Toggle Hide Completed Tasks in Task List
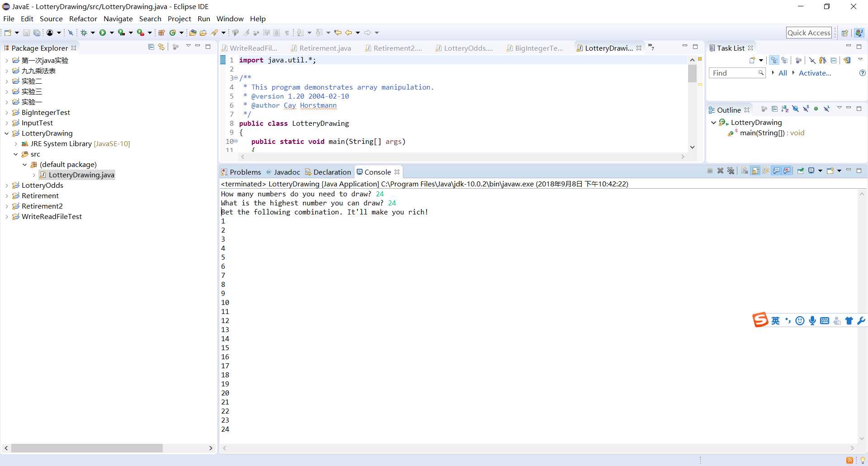The height and width of the screenshot is (466, 868). [812, 60]
